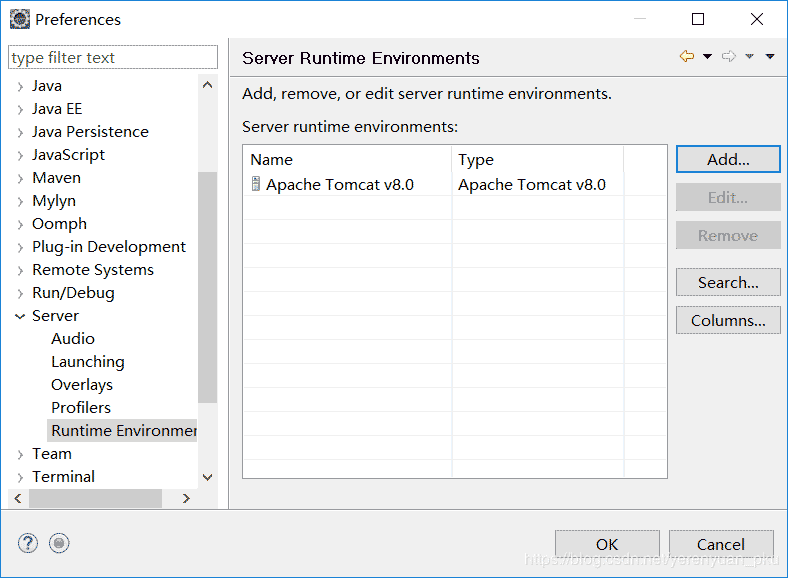Viewport: 788px width, 578px height.
Task: Open the preferences help icon
Action: tap(27, 543)
